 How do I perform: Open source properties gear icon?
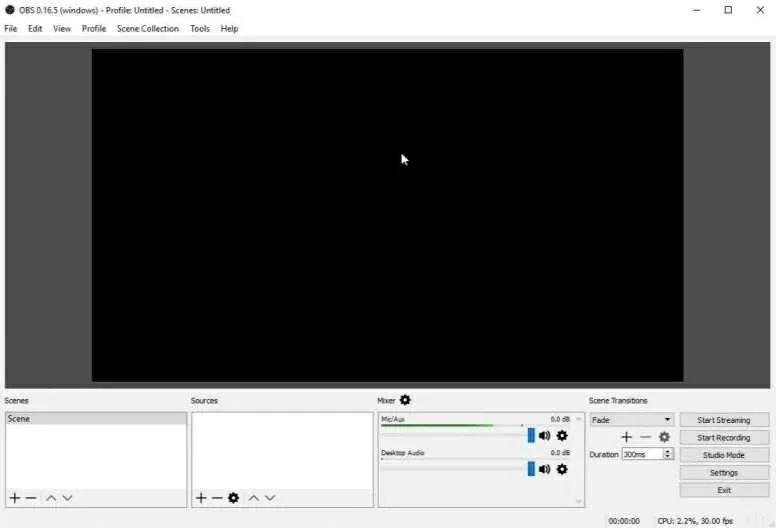(x=233, y=498)
